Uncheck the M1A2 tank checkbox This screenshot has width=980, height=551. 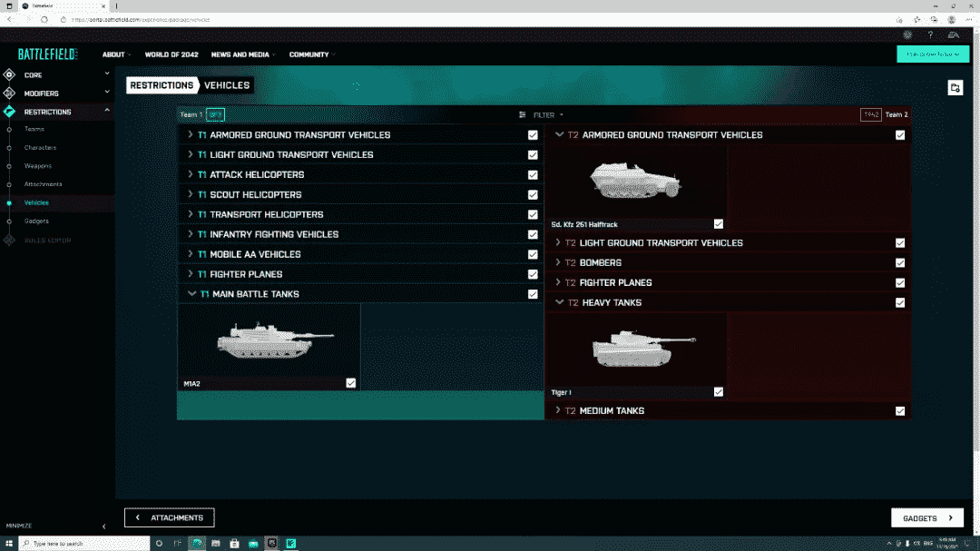tap(350, 383)
